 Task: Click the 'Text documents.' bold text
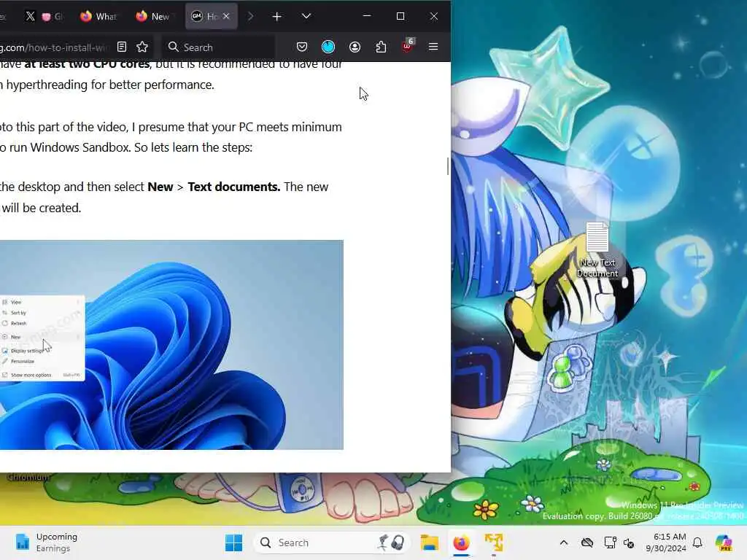tap(234, 187)
